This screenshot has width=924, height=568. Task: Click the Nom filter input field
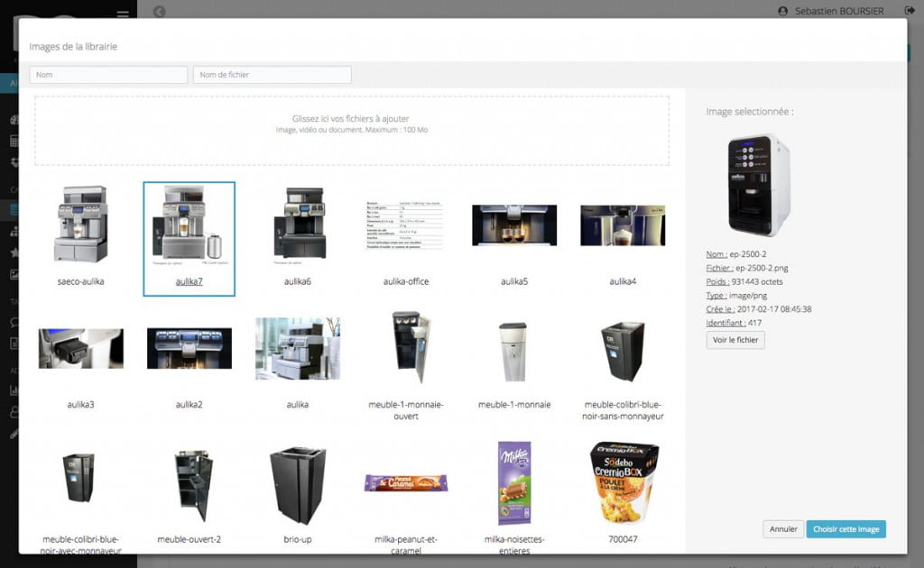(x=108, y=75)
